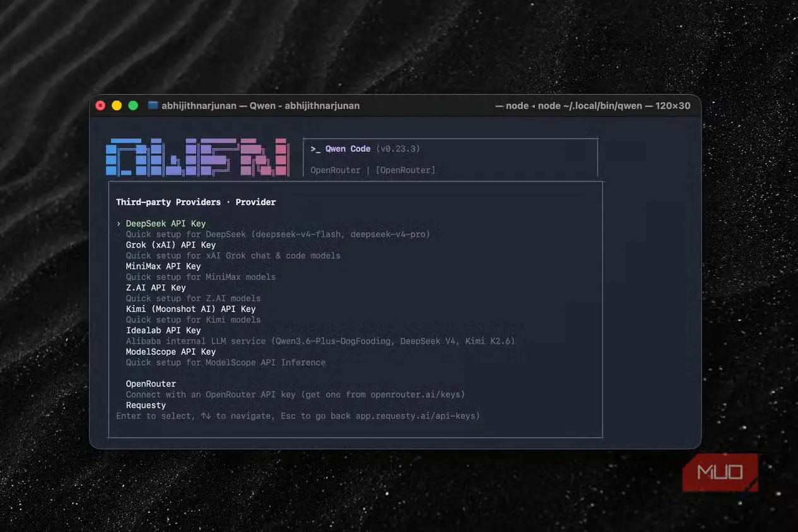Click the 'Third-party Providers · Provider' heading

pos(196,202)
